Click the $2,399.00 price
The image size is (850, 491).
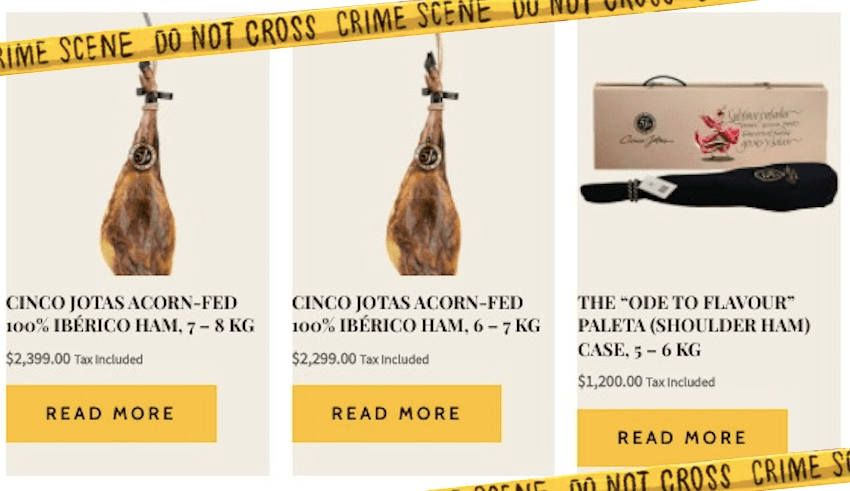(x=38, y=359)
